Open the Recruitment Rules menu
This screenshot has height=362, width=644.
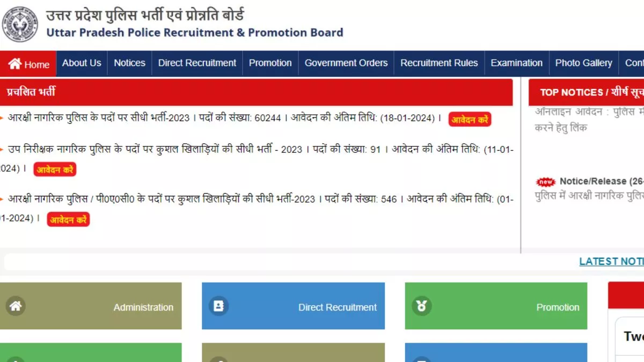click(x=439, y=63)
